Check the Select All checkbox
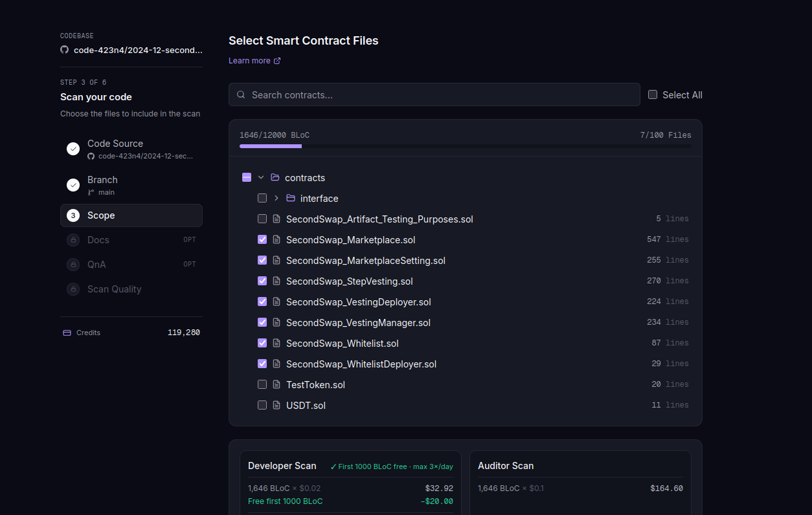Image resolution: width=812 pixels, height=515 pixels. (x=653, y=94)
